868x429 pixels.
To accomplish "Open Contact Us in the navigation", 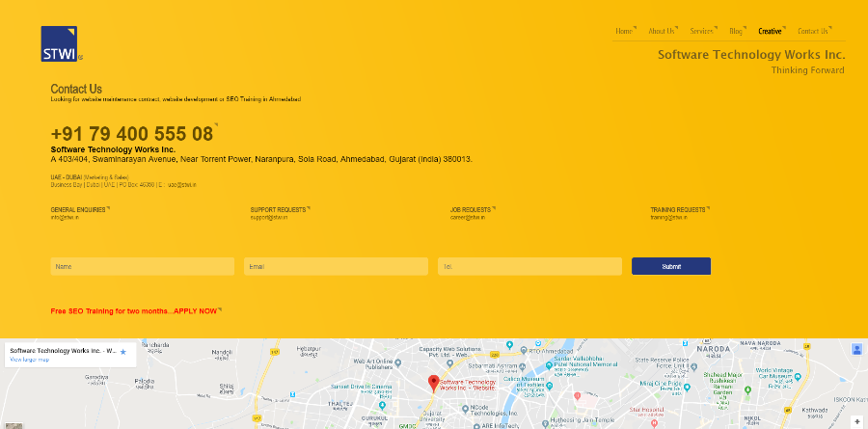I will [x=813, y=31].
